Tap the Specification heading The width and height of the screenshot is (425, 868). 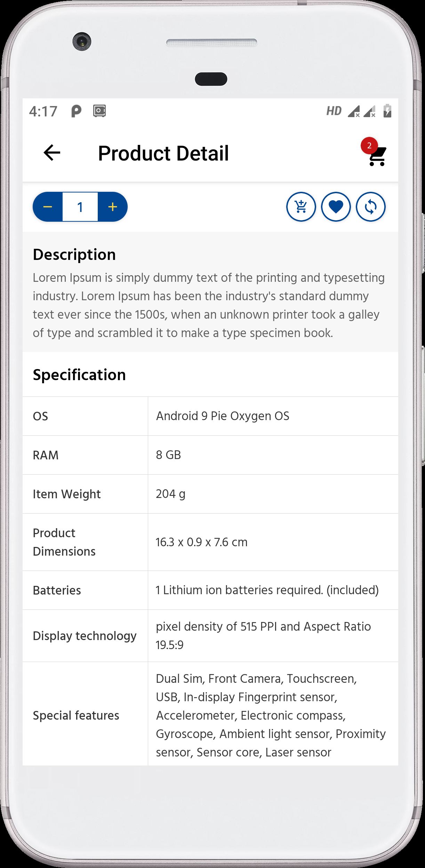(79, 375)
